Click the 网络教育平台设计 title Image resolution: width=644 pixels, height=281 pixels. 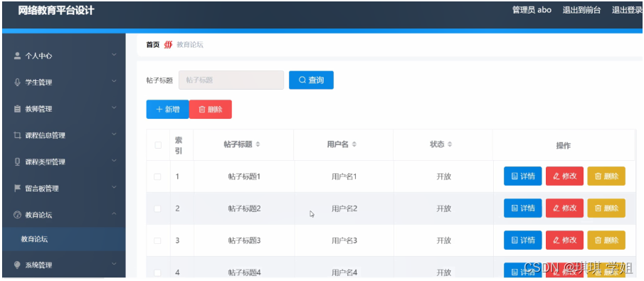coord(56,11)
